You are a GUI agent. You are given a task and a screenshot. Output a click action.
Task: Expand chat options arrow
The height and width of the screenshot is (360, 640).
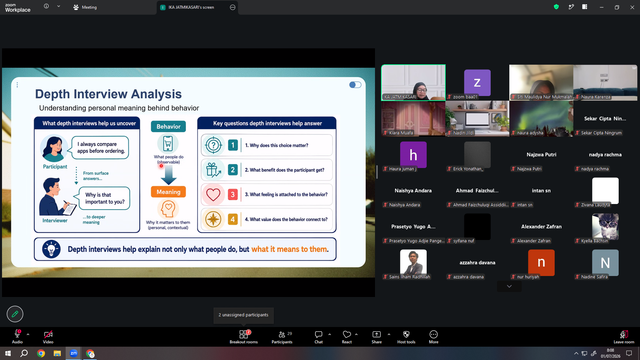point(329,334)
